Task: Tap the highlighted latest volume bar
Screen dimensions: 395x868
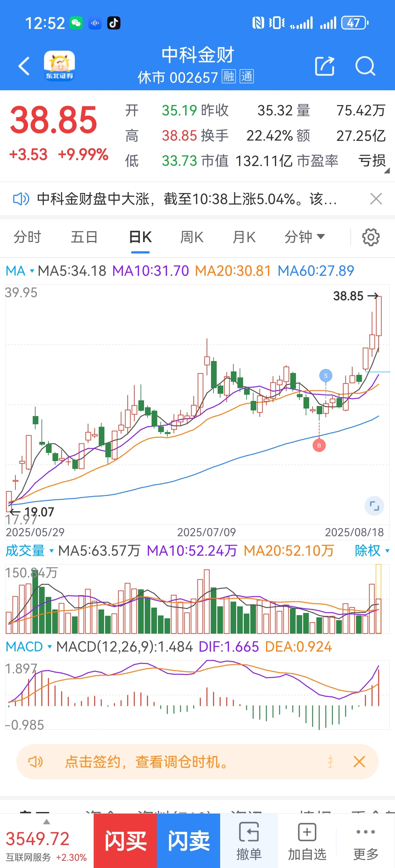Action: click(x=378, y=599)
